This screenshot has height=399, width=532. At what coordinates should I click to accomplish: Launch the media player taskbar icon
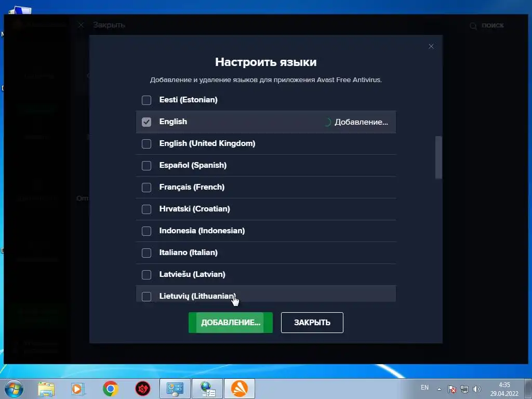(x=78, y=389)
